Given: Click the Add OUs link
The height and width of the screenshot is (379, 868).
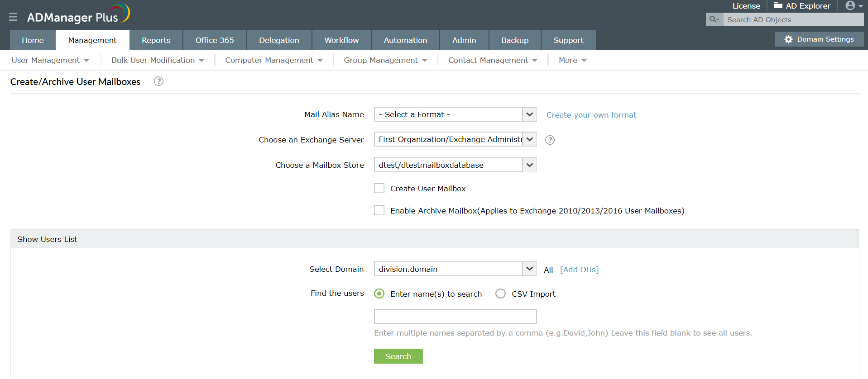Looking at the screenshot, I should [x=579, y=270].
